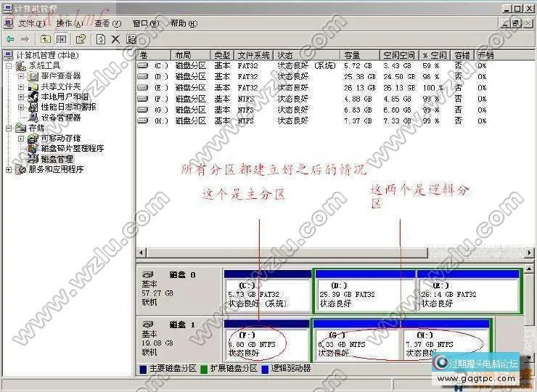Open the Properties toolbar icon

[x=81, y=39]
